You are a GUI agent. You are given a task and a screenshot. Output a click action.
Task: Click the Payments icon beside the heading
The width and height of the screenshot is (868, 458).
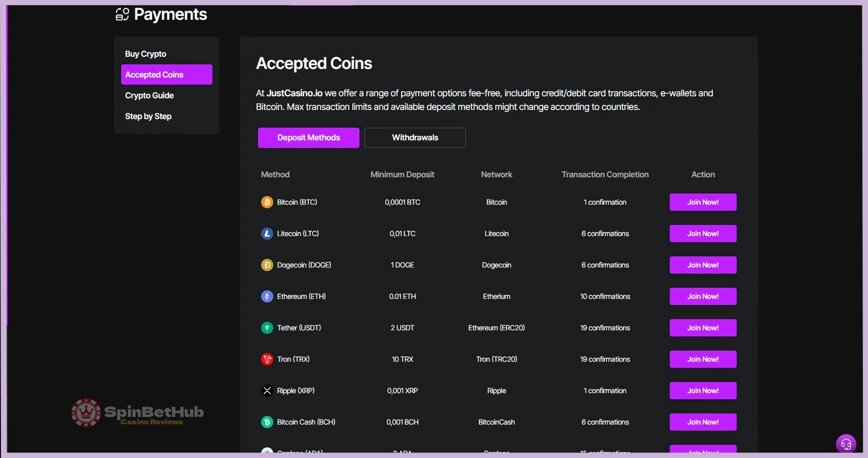(x=122, y=14)
